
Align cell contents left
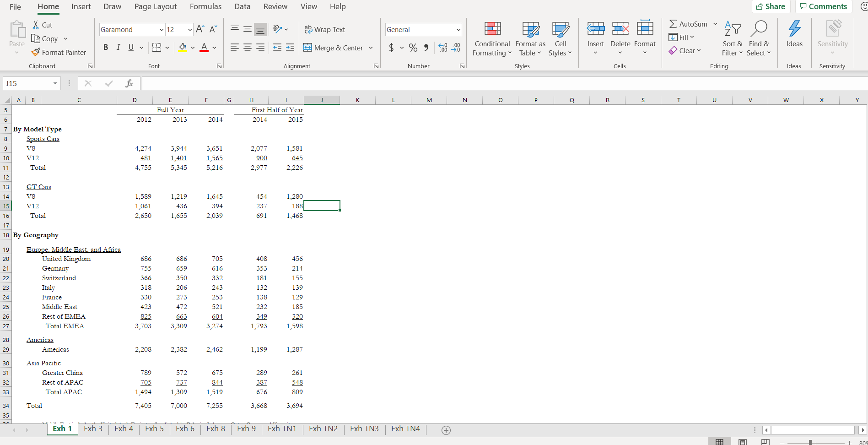click(235, 48)
